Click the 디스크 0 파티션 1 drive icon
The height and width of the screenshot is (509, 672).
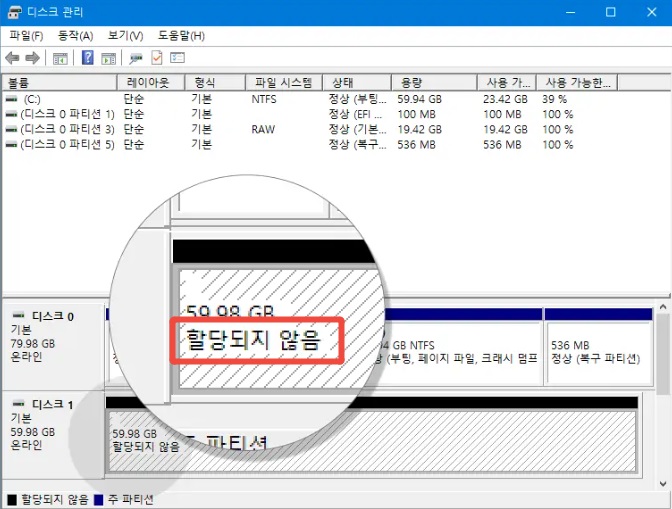coord(12,114)
